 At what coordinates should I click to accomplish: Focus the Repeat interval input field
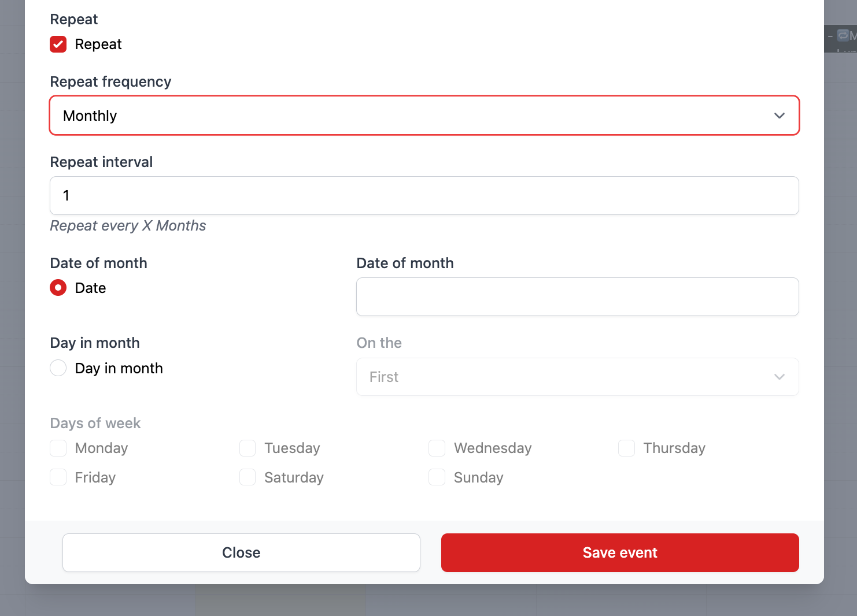tap(424, 196)
